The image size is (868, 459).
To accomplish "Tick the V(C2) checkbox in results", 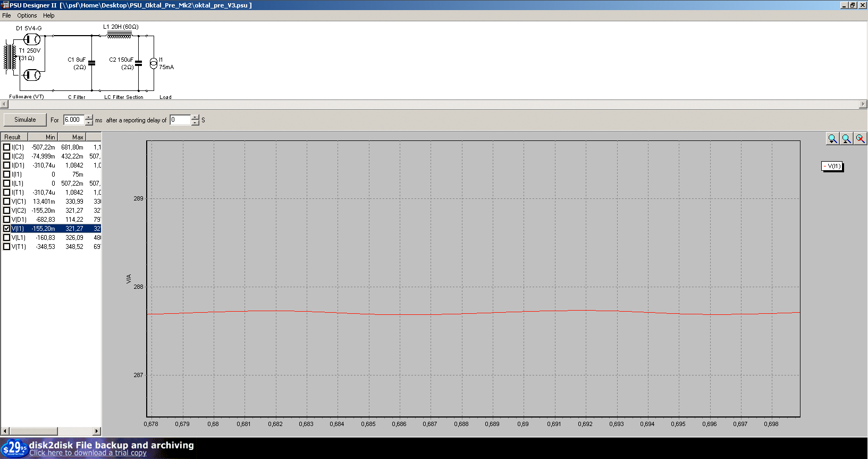I will (7, 211).
